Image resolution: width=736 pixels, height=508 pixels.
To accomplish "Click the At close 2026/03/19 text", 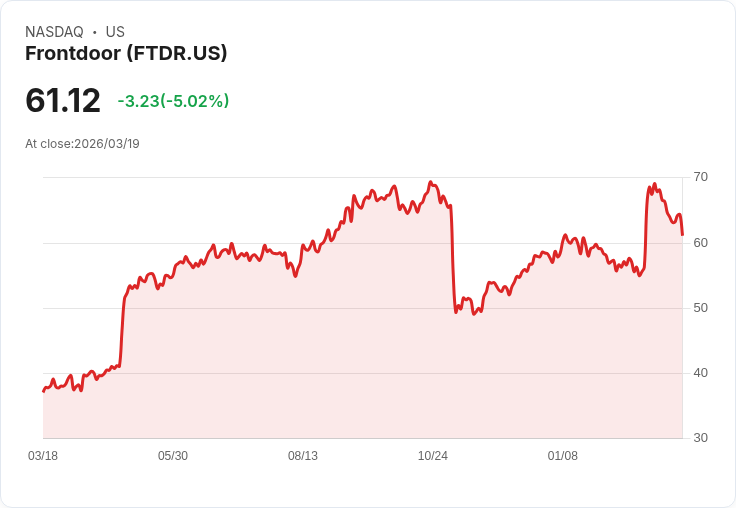I will (x=82, y=143).
